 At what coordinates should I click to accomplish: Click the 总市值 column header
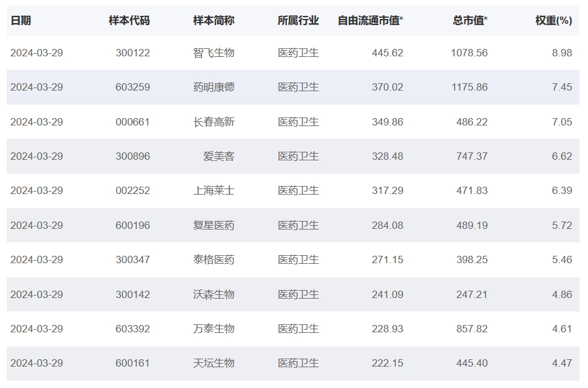(471, 20)
